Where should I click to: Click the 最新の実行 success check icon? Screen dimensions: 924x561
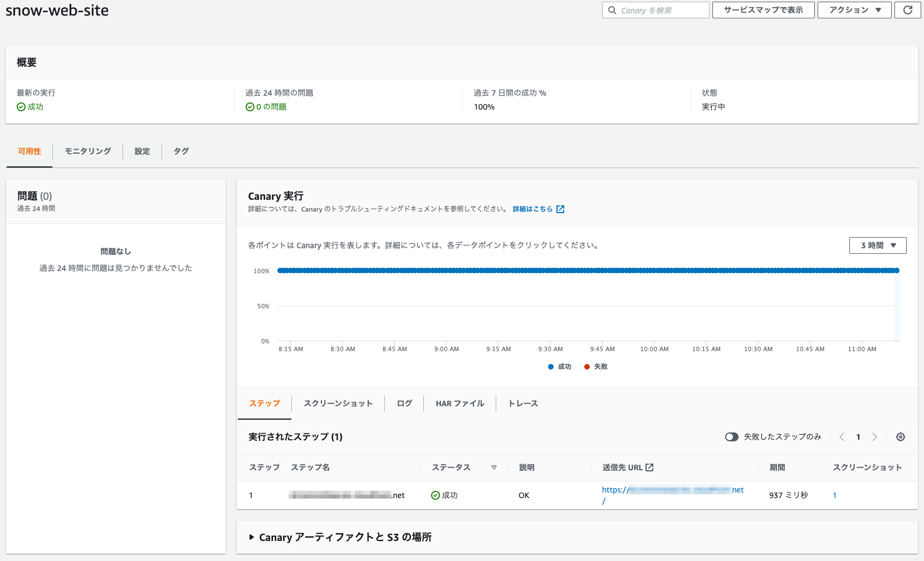pyautogui.click(x=21, y=107)
